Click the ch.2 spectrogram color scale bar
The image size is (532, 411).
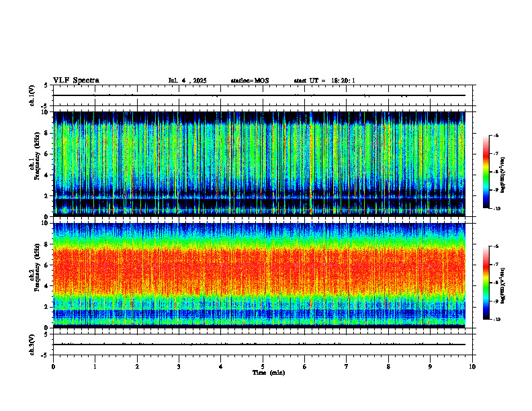tap(486, 283)
